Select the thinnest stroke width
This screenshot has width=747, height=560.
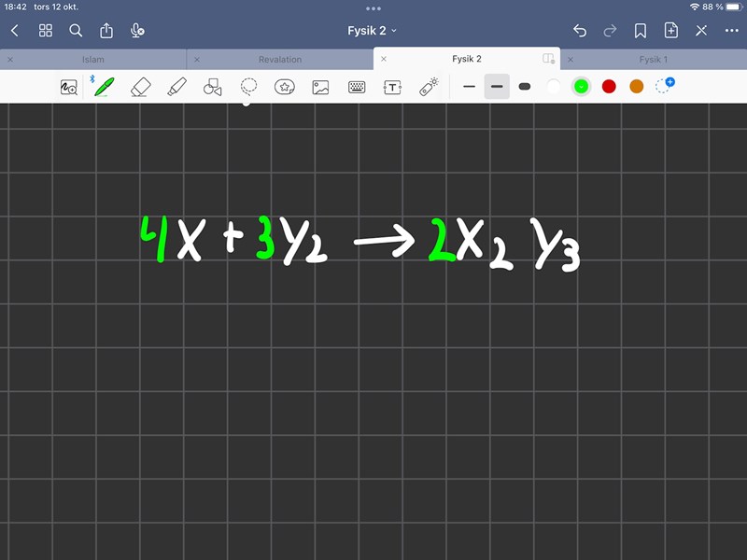click(x=469, y=87)
